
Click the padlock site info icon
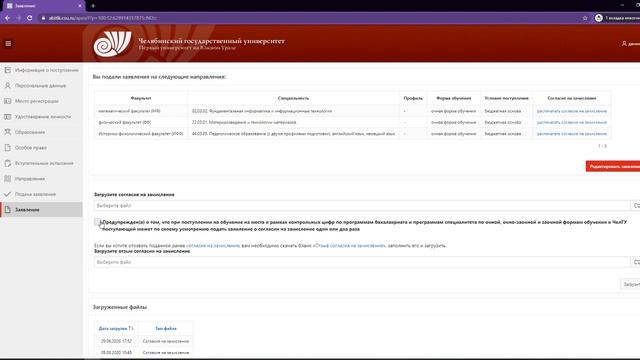43,18
